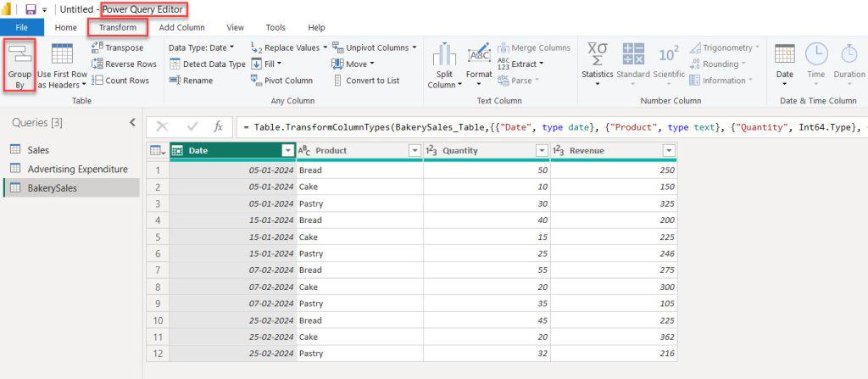Select the Advertising Expenditure query
868x379 pixels.
click(x=71, y=169)
